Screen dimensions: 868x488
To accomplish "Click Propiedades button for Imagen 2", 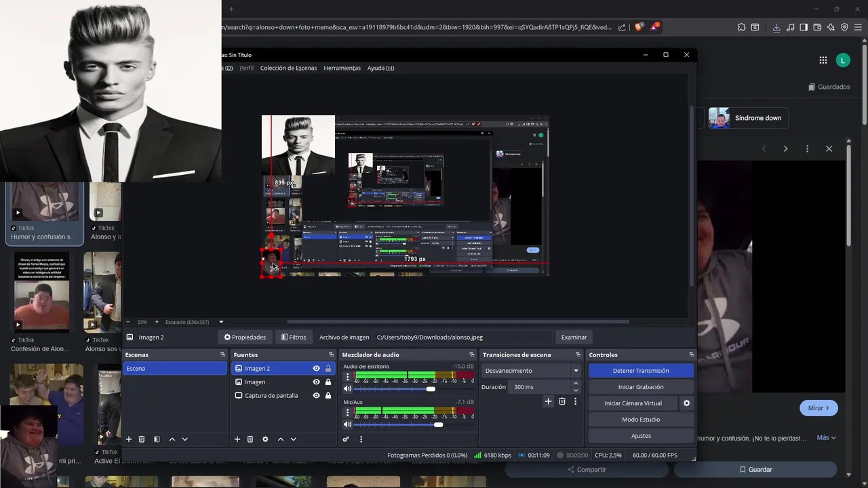I will pyautogui.click(x=245, y=337).
